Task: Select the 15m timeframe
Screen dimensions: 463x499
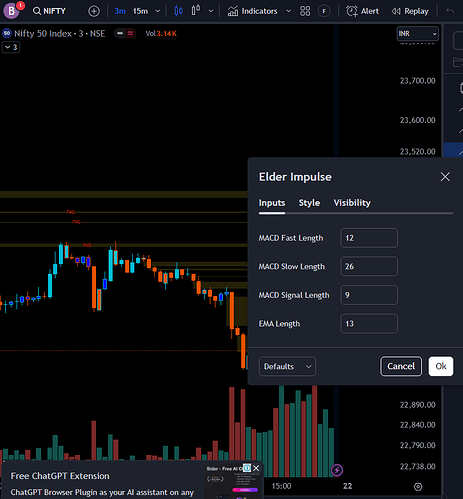Action: tap(140, 11)
